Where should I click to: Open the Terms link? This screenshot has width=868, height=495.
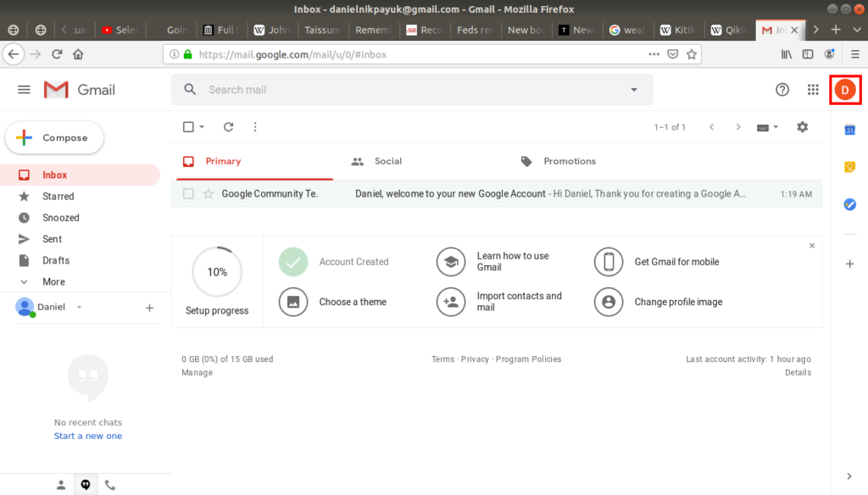[442, 359]
